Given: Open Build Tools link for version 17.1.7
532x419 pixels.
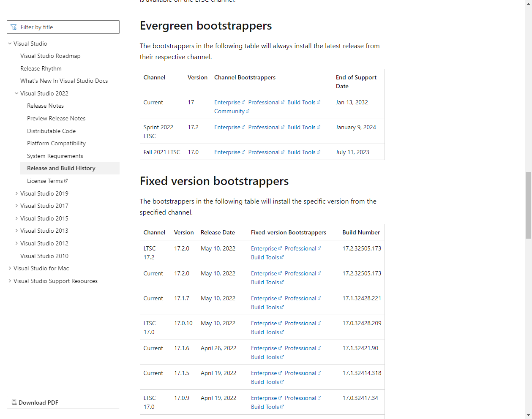Looking at the screenshot, I should click(265, 307).
